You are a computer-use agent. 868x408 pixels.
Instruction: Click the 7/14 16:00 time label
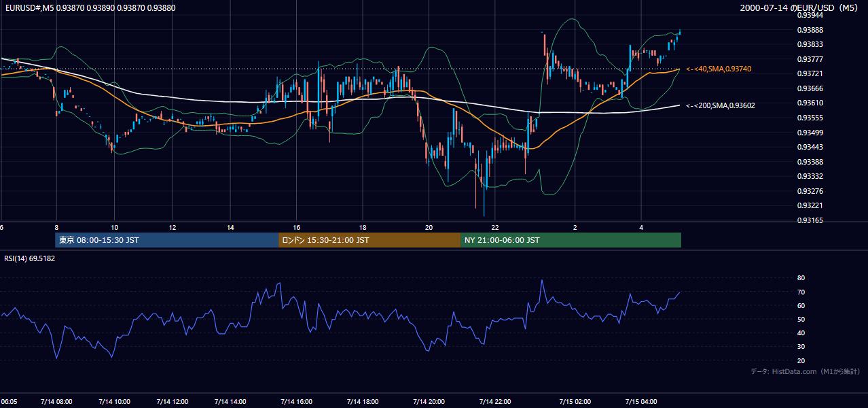tap(297, 402)
